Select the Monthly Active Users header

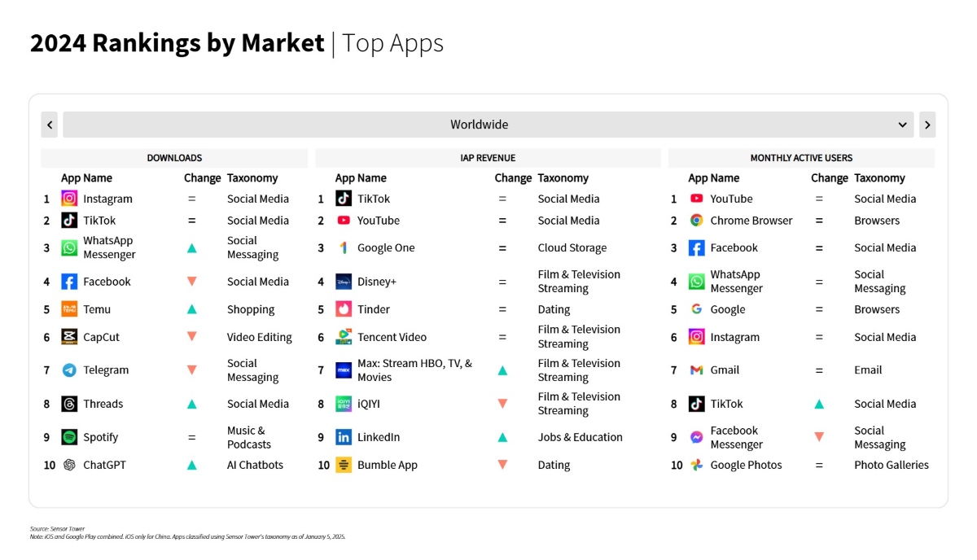coord(801,158)
